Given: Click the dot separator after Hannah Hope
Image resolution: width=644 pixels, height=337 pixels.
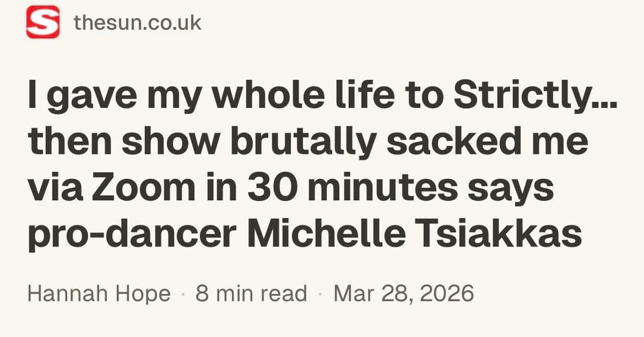Looking at the screenshot, I should pyautogui.click(x=183, y=294).
